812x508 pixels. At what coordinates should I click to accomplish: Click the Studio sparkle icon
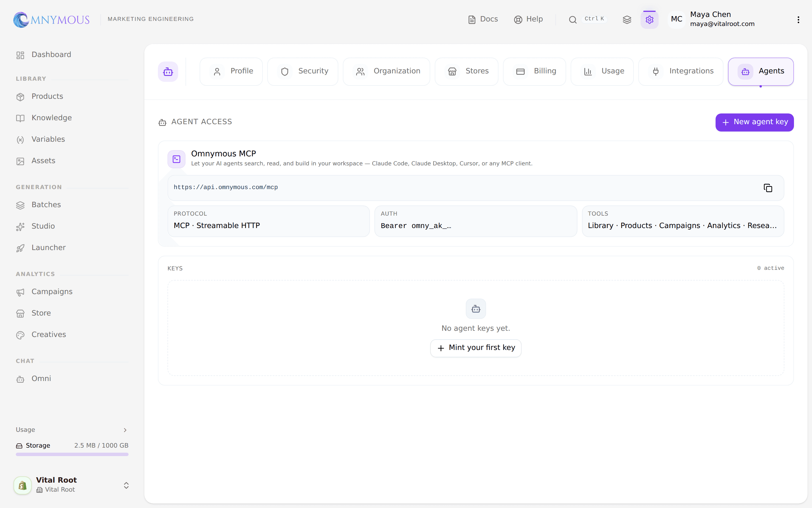click(x=21, y=227)
